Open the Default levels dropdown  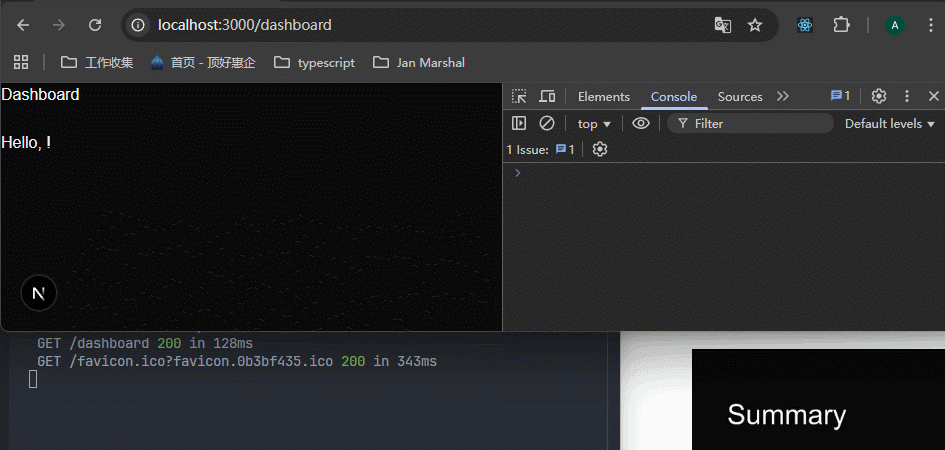[889, 123]
